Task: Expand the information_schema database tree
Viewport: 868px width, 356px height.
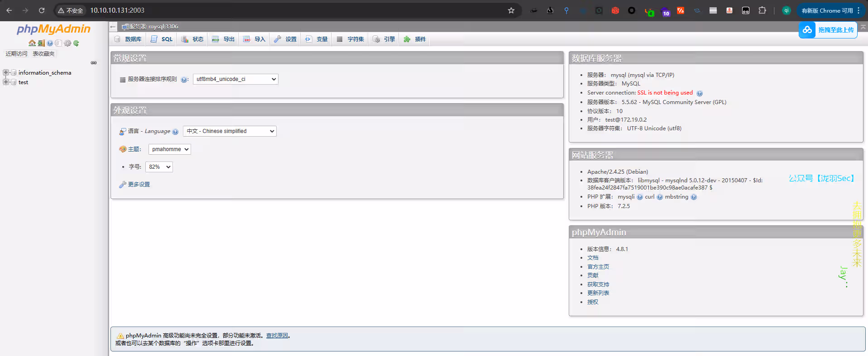Action: click(6, 72)
